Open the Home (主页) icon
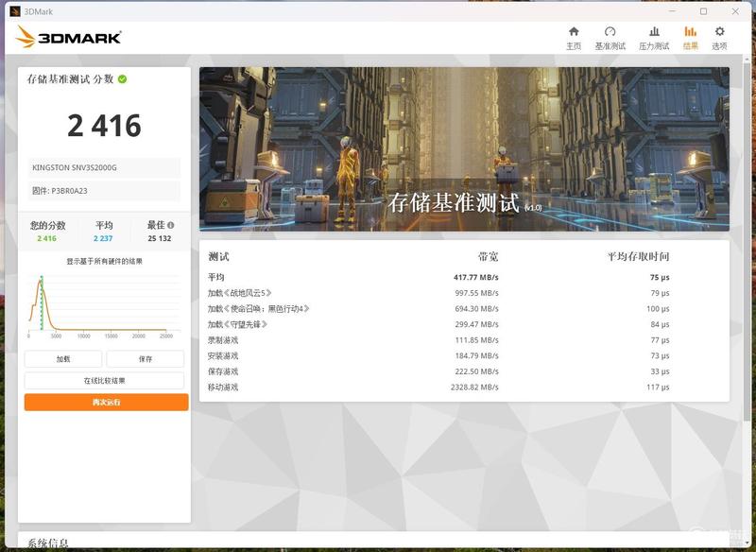 [x=574, y=32]
